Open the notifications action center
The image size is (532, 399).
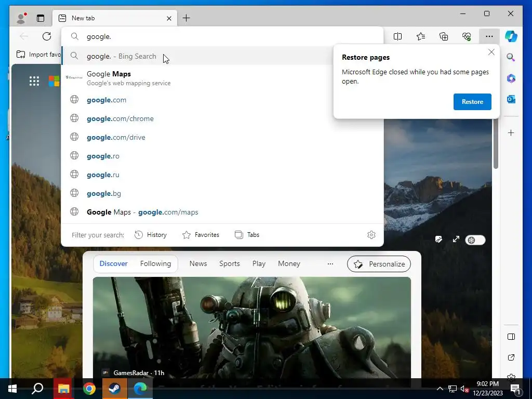(515, 389)
